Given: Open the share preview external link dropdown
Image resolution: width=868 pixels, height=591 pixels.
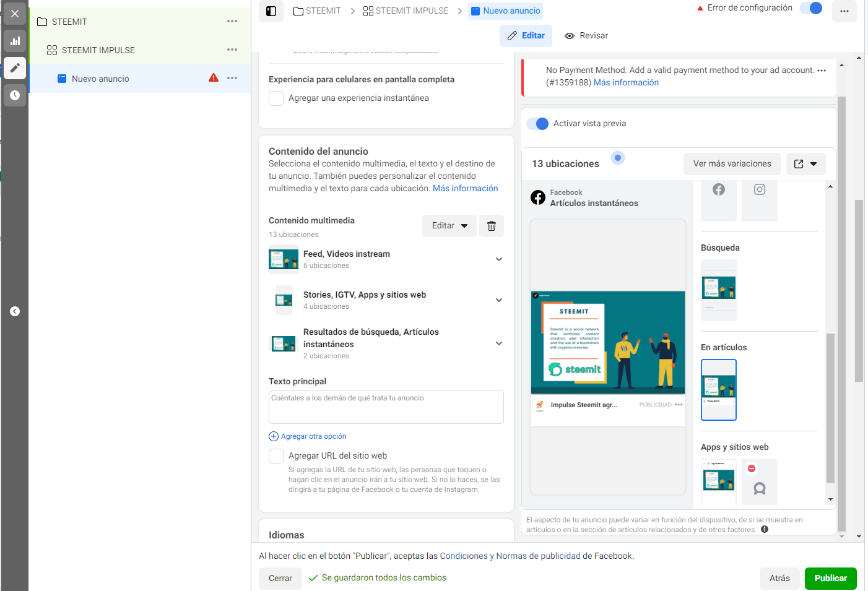Looking at the screenshot, I should point(806,164).
